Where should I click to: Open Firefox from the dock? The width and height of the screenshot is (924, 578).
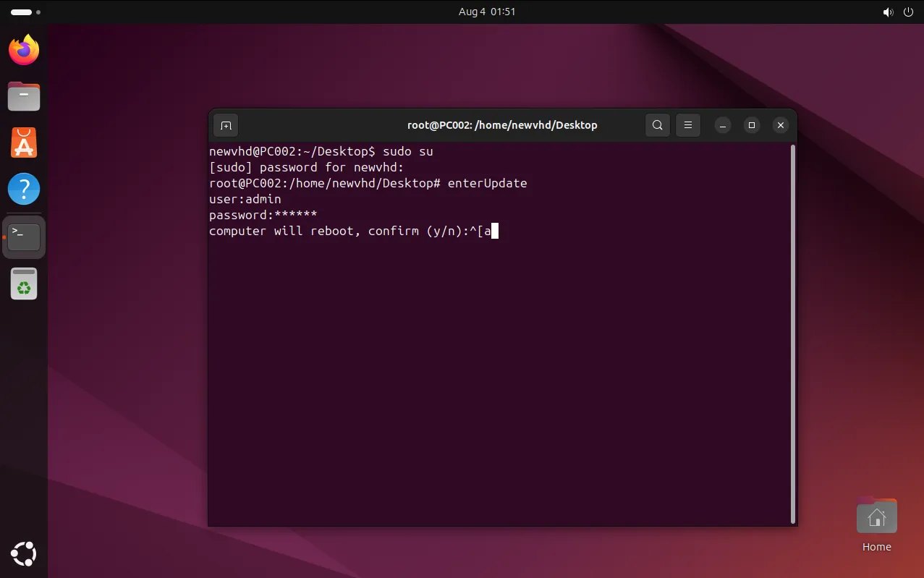click(x=24, y=49)
